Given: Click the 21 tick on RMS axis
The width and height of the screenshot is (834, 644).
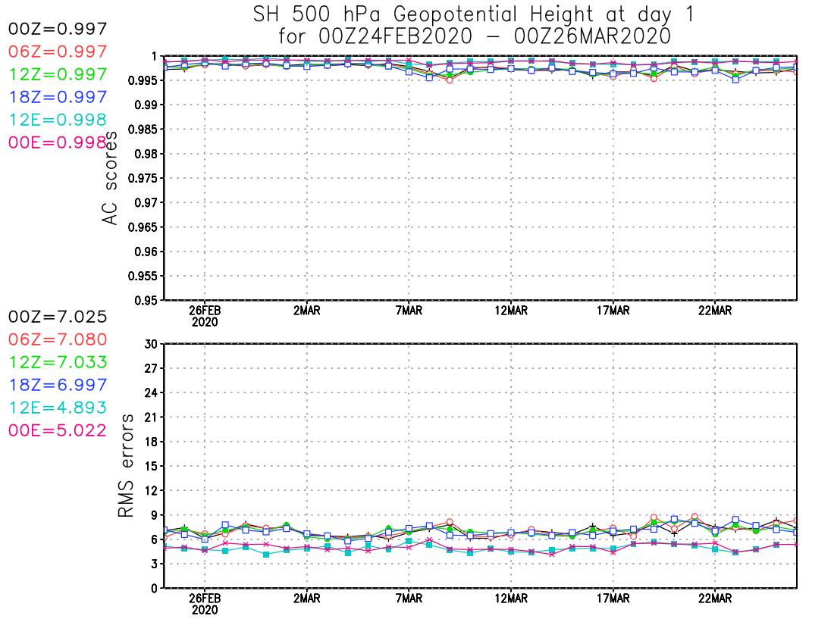Looking at the screenshot, I should click(151, 417).
